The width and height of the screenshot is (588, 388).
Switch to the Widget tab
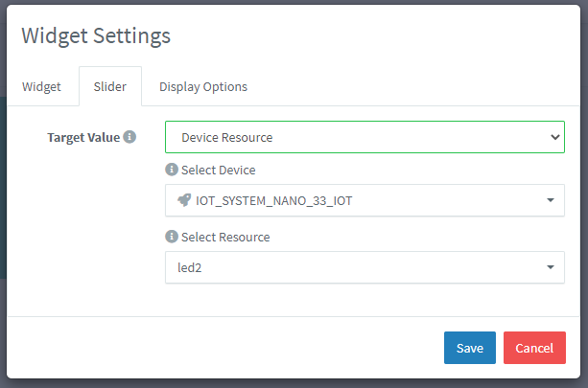(x=41, y=86)
